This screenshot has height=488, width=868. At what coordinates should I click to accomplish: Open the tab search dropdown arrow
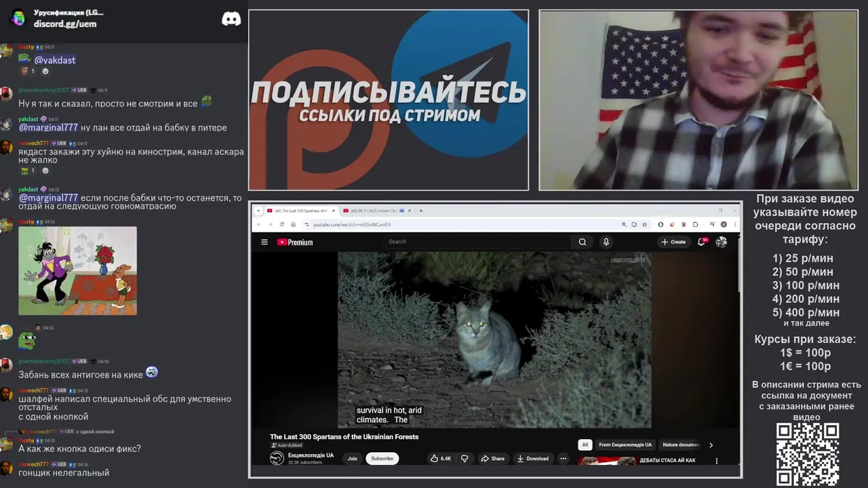[x=258, y=211]
